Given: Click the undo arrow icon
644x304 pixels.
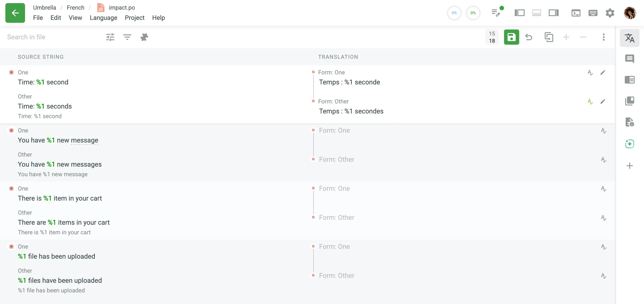Looking at the screenshot, I should point(529,37).
